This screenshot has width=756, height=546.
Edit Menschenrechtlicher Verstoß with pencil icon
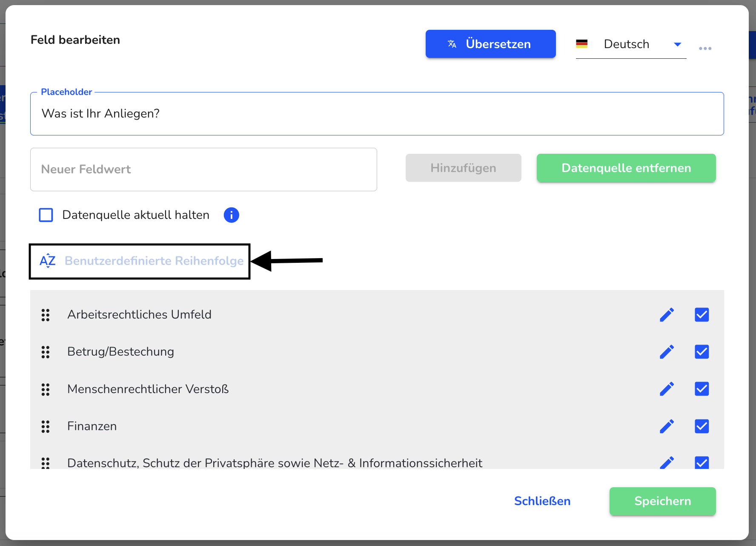(667, 389)
